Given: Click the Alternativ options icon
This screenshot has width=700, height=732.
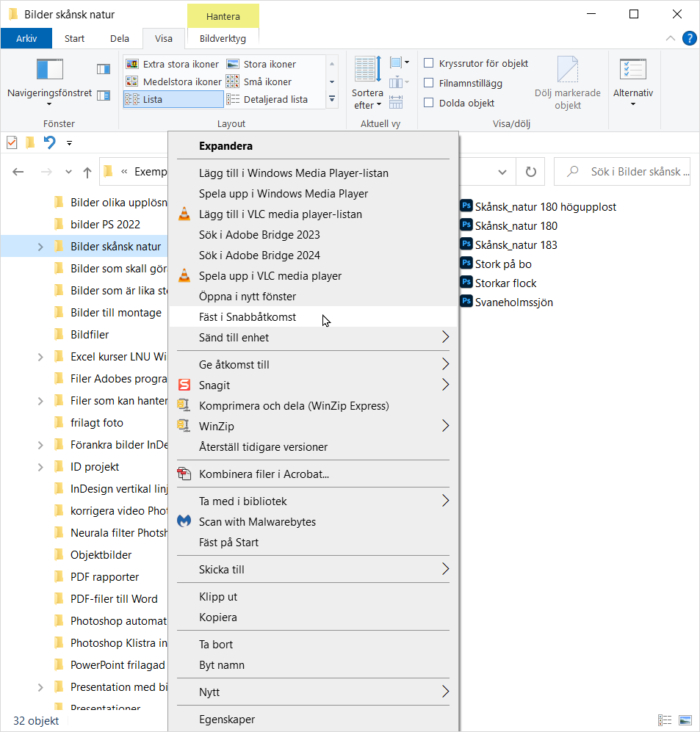Looking at the screenshot, I should [632, 70].
